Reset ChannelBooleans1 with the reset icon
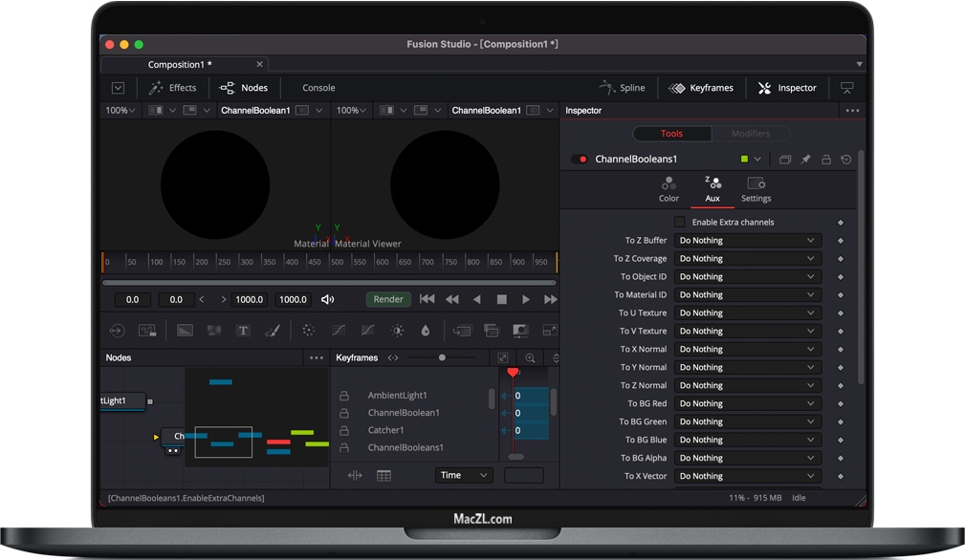Image resolution: width=965 pixels, height=560 pixels. [845, 160]
